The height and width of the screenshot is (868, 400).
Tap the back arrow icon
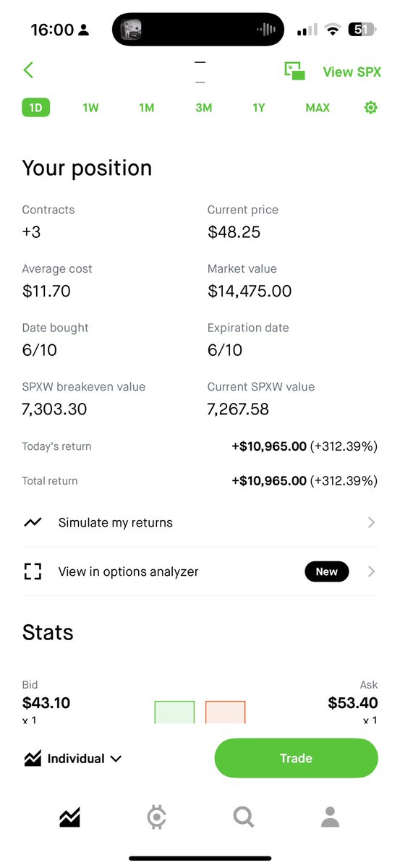[x=28, y=70]
